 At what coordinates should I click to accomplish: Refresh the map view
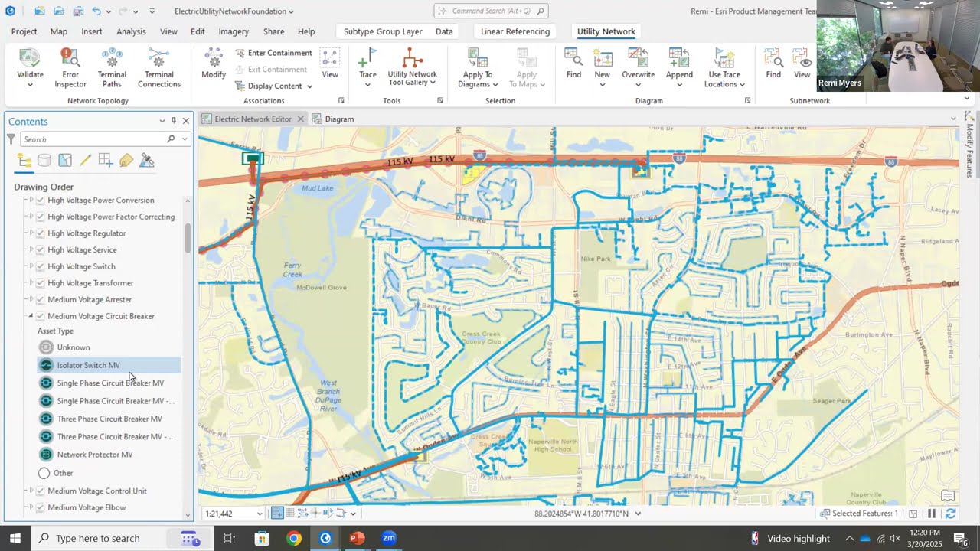coord(950,514)
